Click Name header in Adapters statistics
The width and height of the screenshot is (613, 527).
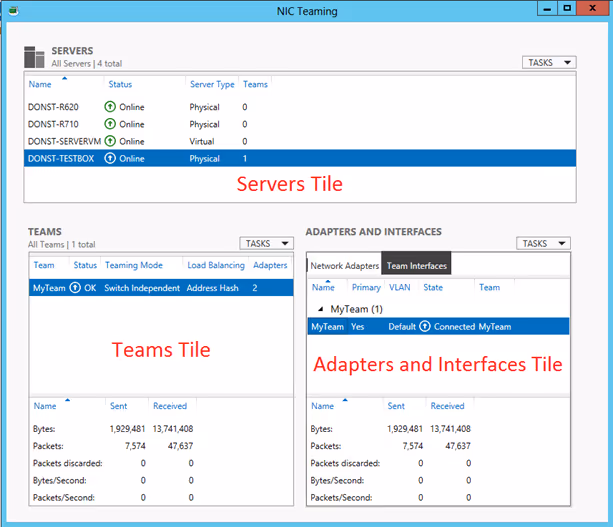(x=323, y=406)
